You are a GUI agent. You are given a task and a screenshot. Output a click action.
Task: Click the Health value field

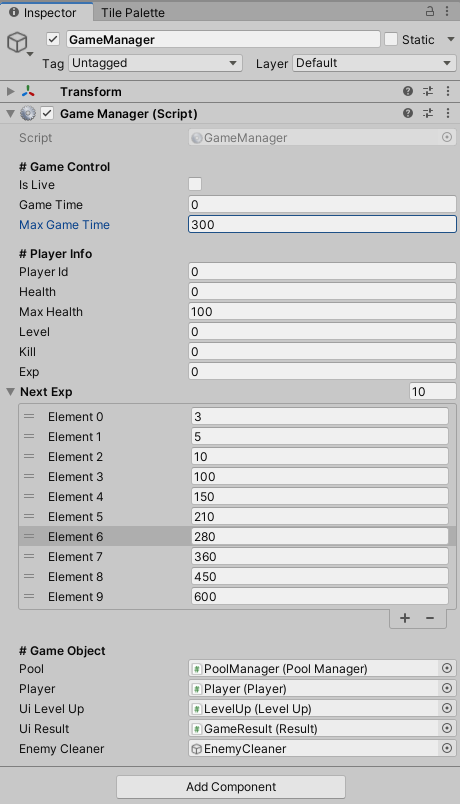322,292
